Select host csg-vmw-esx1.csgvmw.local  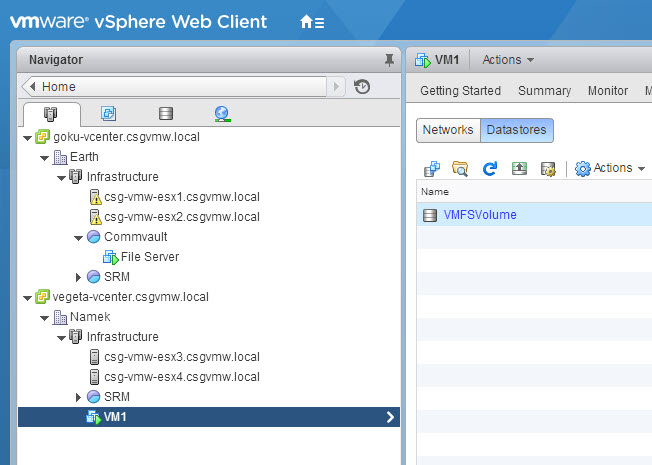pos(182,197)
